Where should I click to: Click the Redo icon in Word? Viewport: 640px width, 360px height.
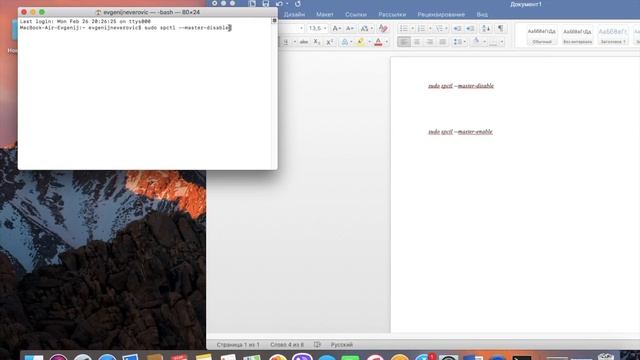(x=298, y=4)
